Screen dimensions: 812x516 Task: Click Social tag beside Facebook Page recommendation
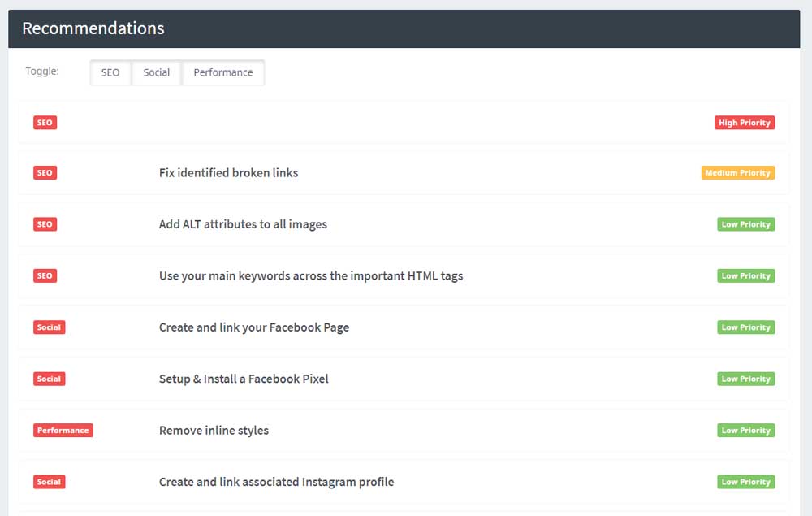(50, 327)
